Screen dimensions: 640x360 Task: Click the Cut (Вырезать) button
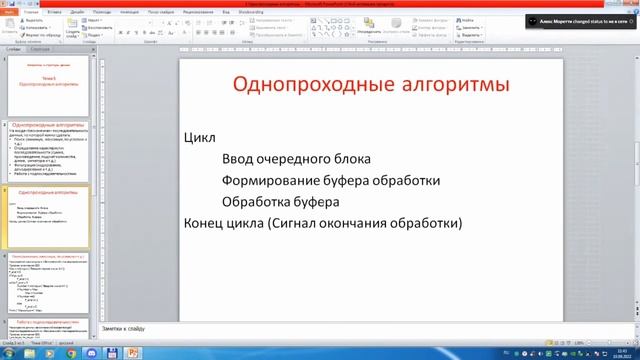31,20
